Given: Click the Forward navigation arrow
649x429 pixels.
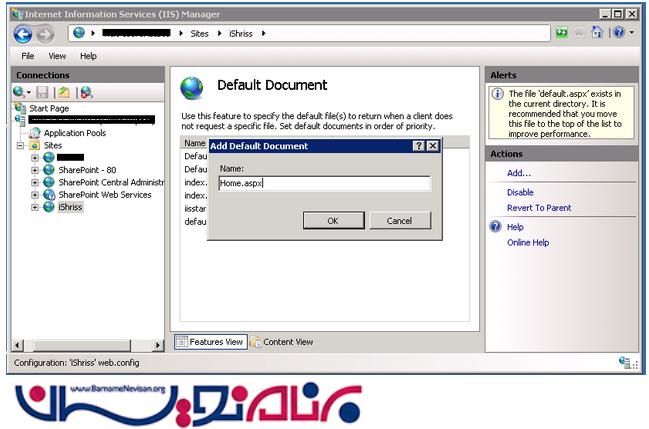Looking at the screenshot, I should (45, 34).
